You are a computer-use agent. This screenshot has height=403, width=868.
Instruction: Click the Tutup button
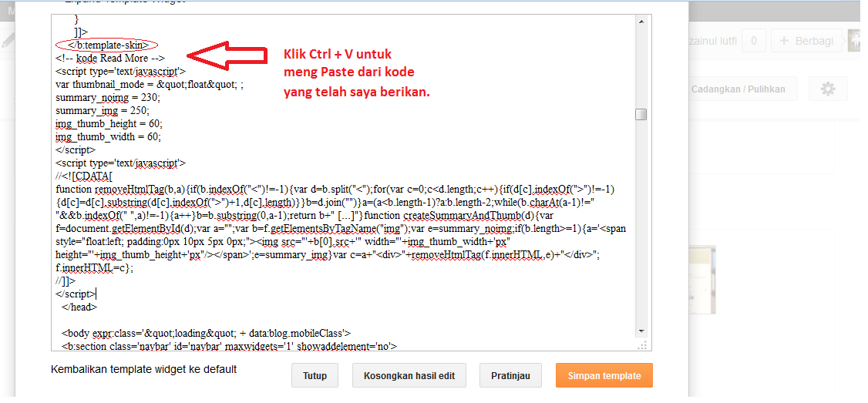[x=315, y=375]
